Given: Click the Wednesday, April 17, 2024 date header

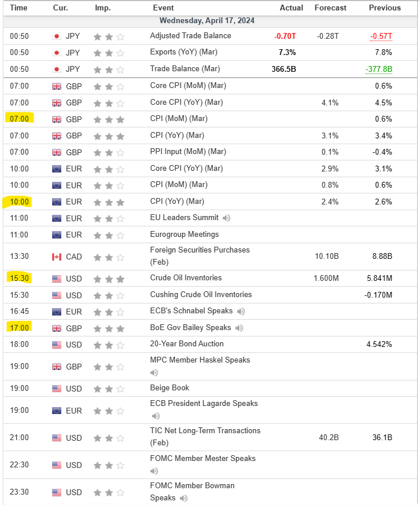Looking at the screenshot, I should point(207,21).
